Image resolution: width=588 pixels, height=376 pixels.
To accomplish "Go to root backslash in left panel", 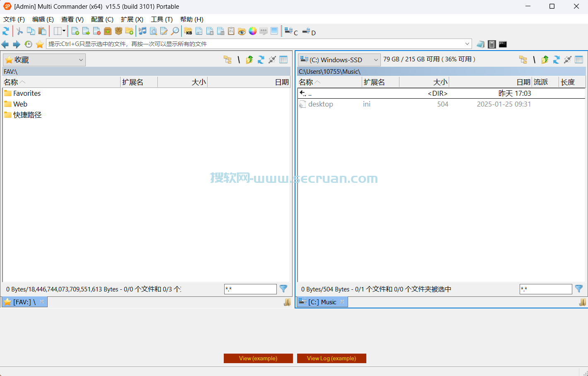I will (239, 60).
